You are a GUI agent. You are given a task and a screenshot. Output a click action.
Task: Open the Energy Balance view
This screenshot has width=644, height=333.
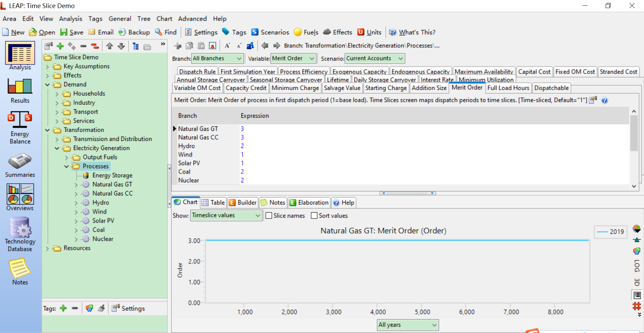pos(20,128)
